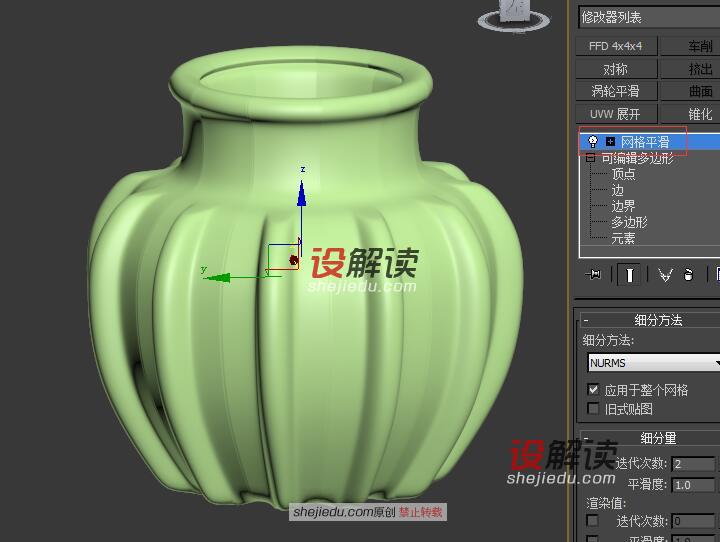Expand the plus box beside 网格平滑
720x542 pixels.
click(x=610, y=141)
